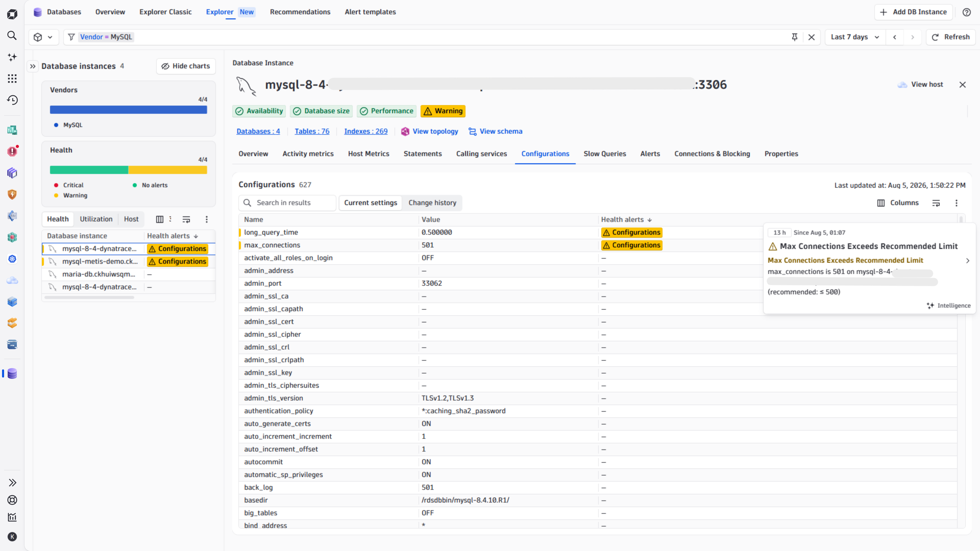Viewport: 980px width, 551px height.
Task: Click the help question mark icon
Action: pos(967,12)
